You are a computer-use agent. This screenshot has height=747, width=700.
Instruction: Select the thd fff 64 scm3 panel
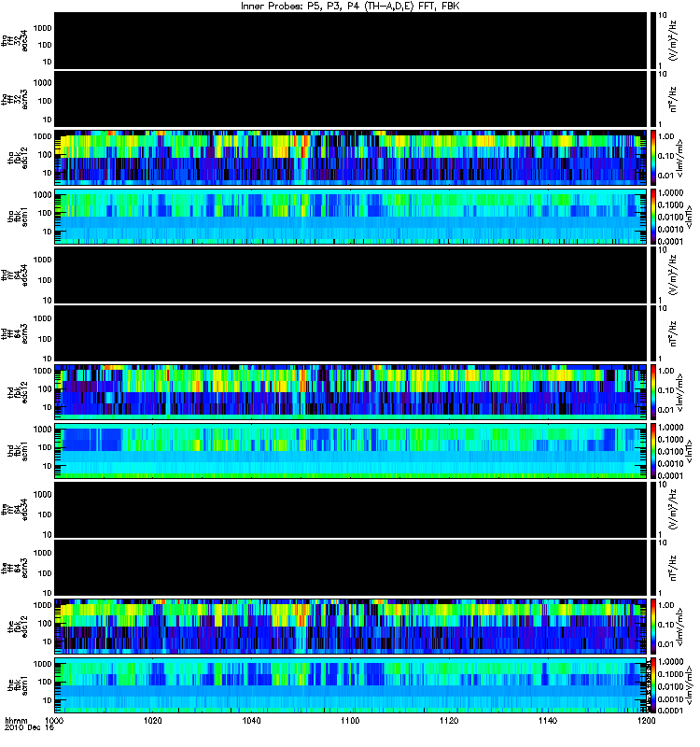tap(351, 333)
